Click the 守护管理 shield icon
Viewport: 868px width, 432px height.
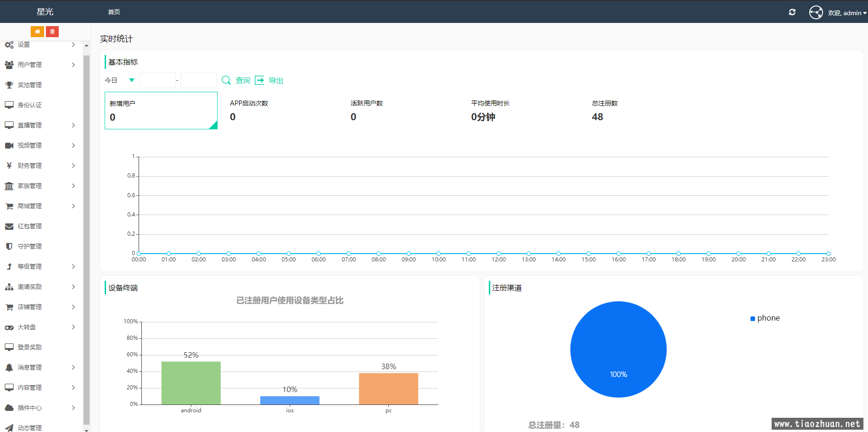click(9, 246)
